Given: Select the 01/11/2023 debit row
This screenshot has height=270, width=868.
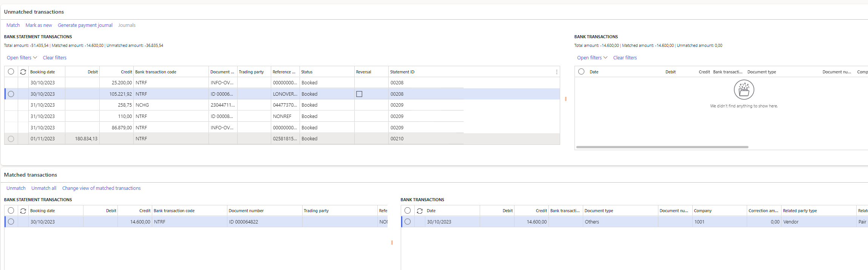Looking at the screenshot, I should [11, 139].
